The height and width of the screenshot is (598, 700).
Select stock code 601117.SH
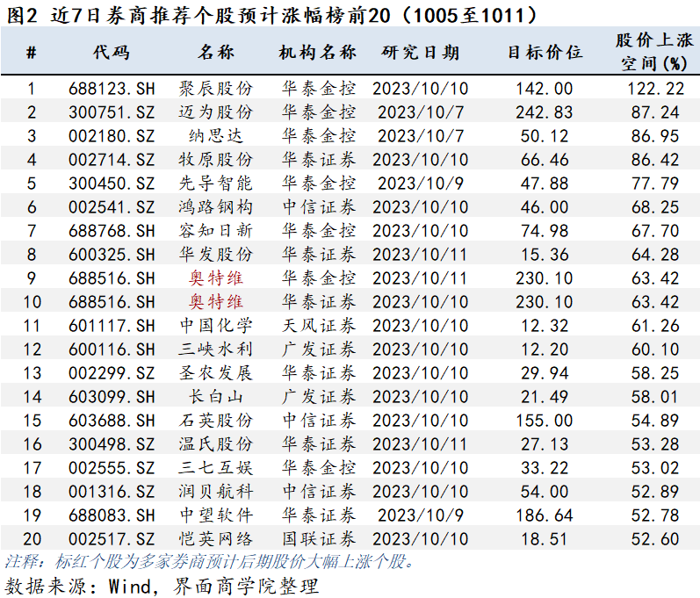(x=112, y=325)
